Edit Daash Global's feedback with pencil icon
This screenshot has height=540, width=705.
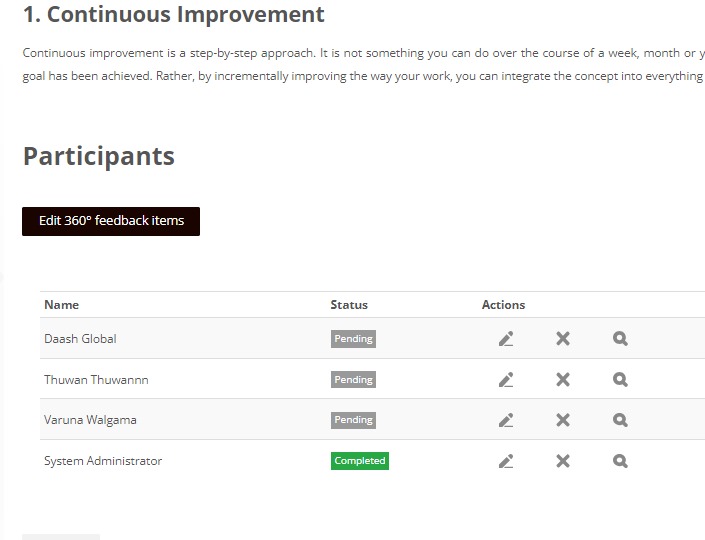point(506,339)
